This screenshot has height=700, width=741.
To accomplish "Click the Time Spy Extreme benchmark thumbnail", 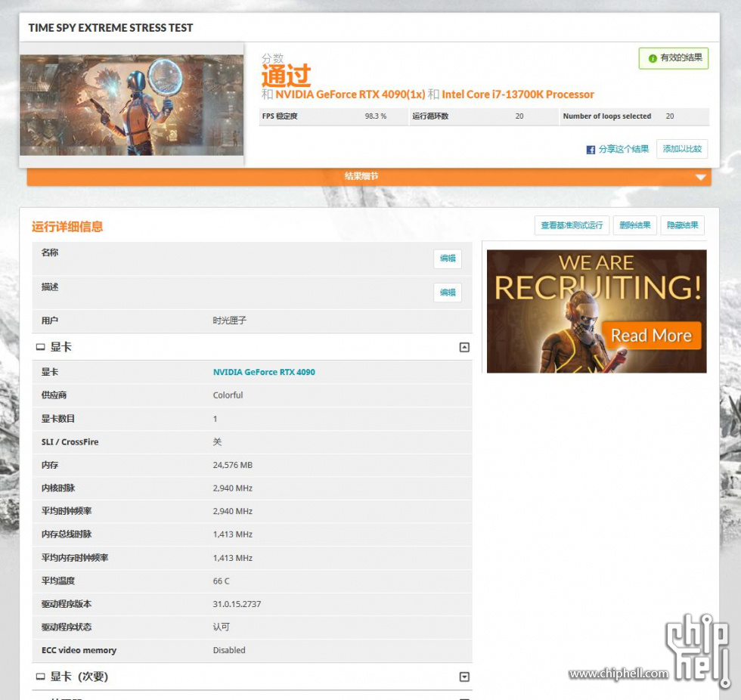I will [132, 105].
